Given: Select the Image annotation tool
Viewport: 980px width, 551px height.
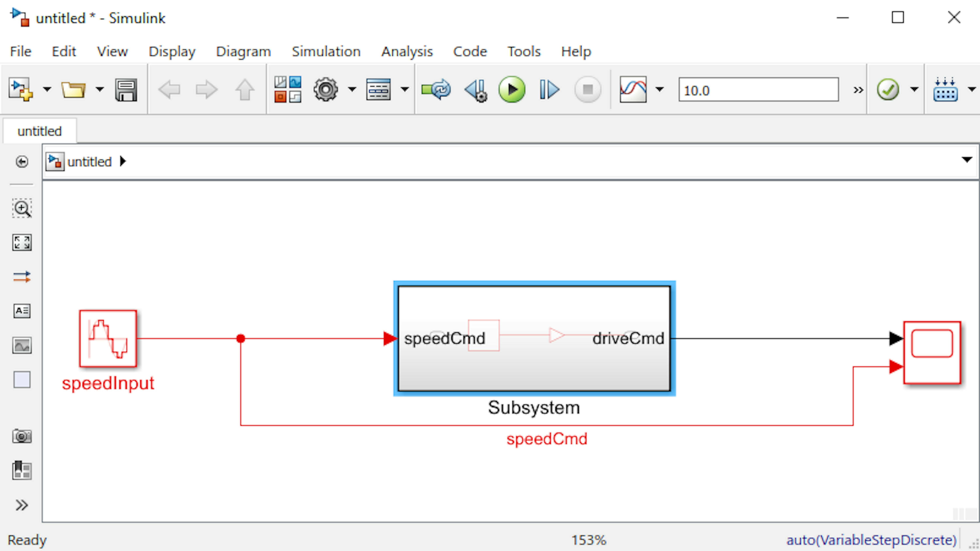Looking at the screenshot, I should point(22,345).
